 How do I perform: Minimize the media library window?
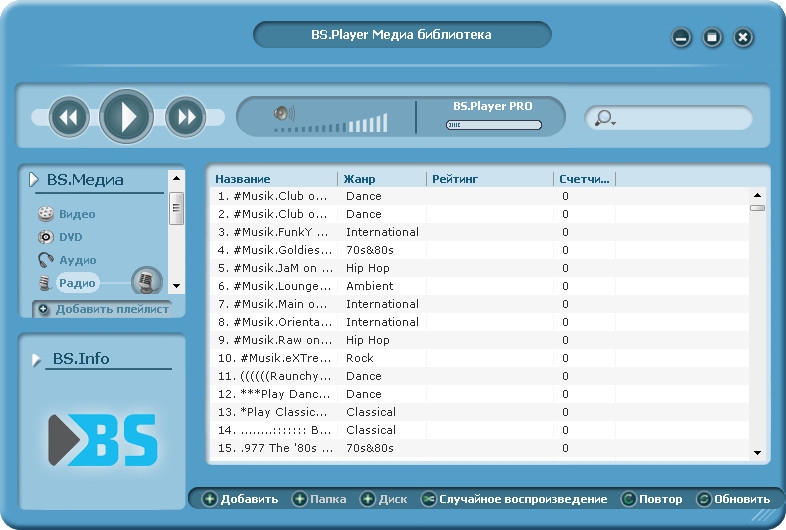click(x=681, y=38)
